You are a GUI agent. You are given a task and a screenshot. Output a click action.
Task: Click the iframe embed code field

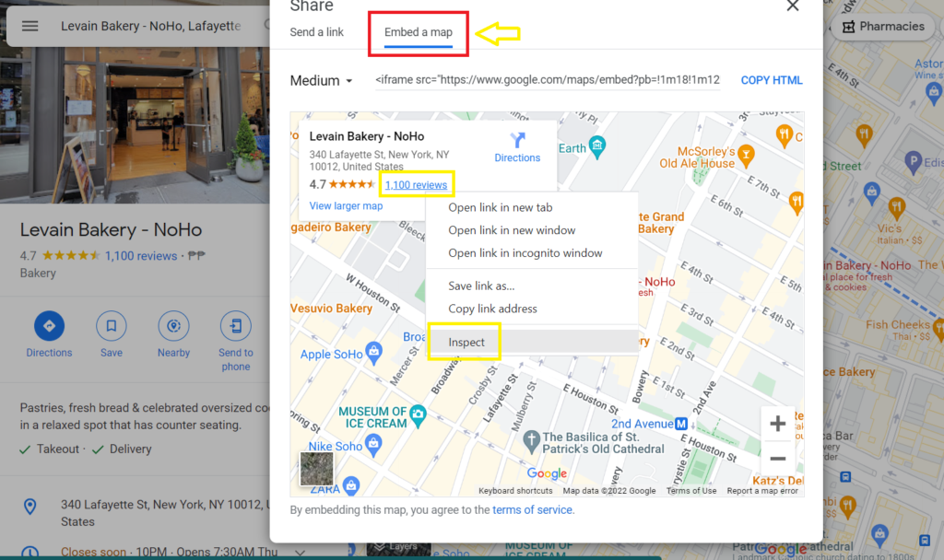548,80
